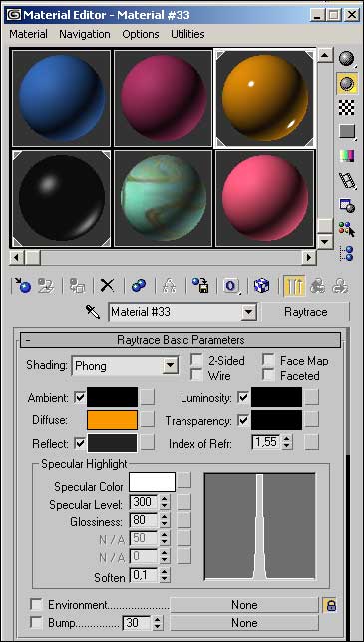Collapse the Raytrace Basic Parameters rollout
The image size is (364, 642).
tap(181, 340)
